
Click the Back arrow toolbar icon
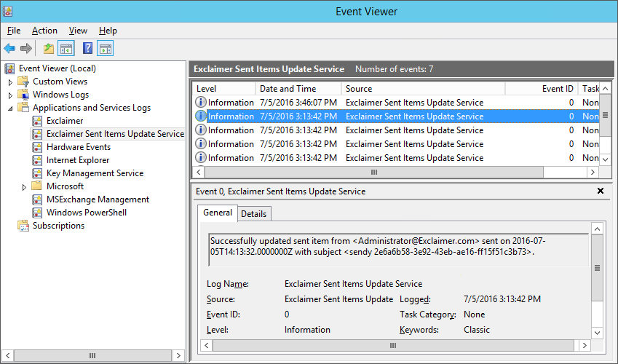pos(9,49)
